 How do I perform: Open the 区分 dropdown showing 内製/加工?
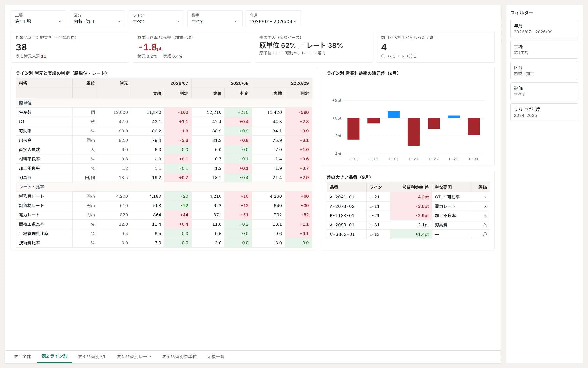point(97,19)
